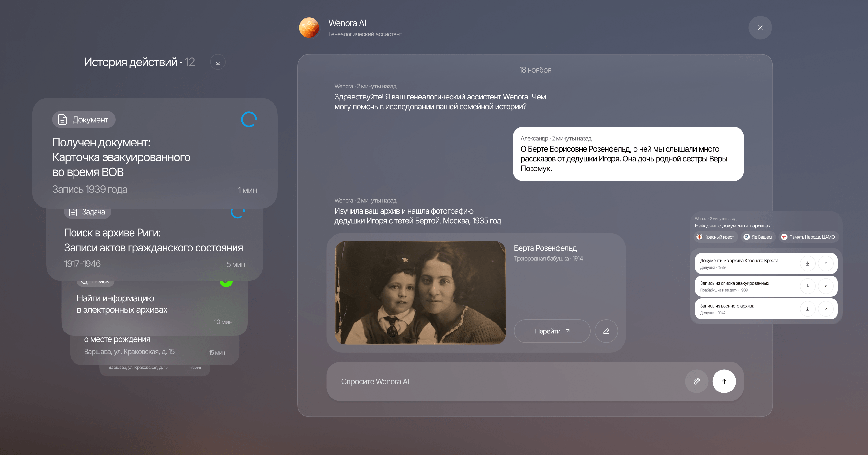868x455 pixels.
Task: Click the Задача tag label
Action: click(x=87, y=212)
